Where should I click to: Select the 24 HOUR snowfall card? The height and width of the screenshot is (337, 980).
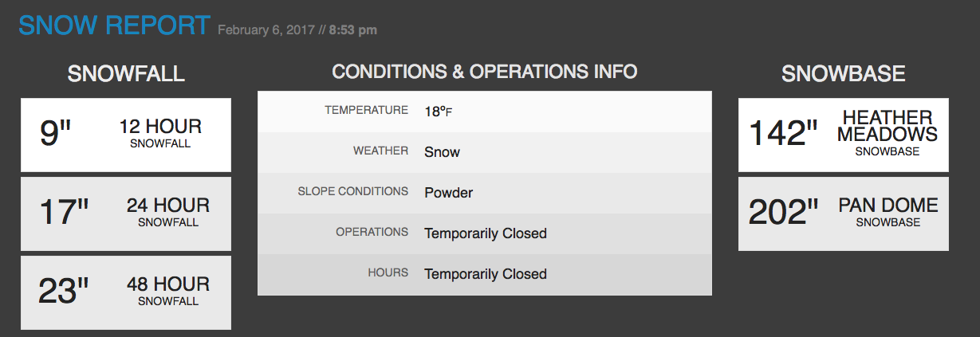coord(126,214)
